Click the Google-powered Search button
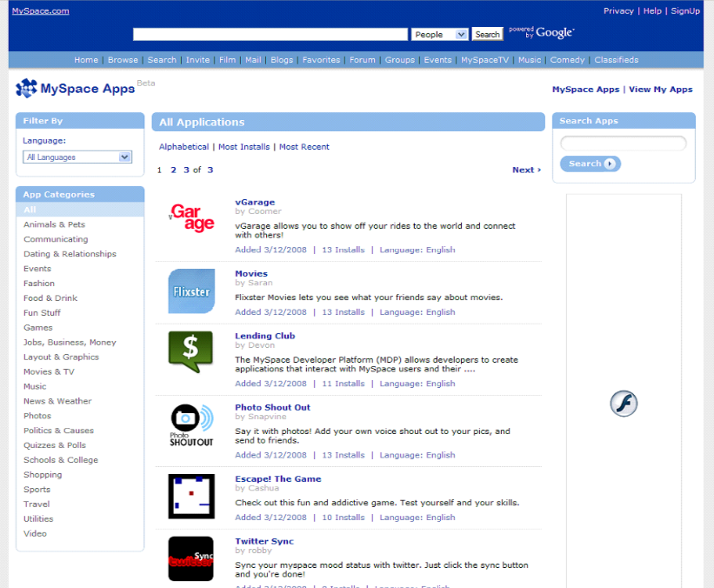 [x=487, y=35]
